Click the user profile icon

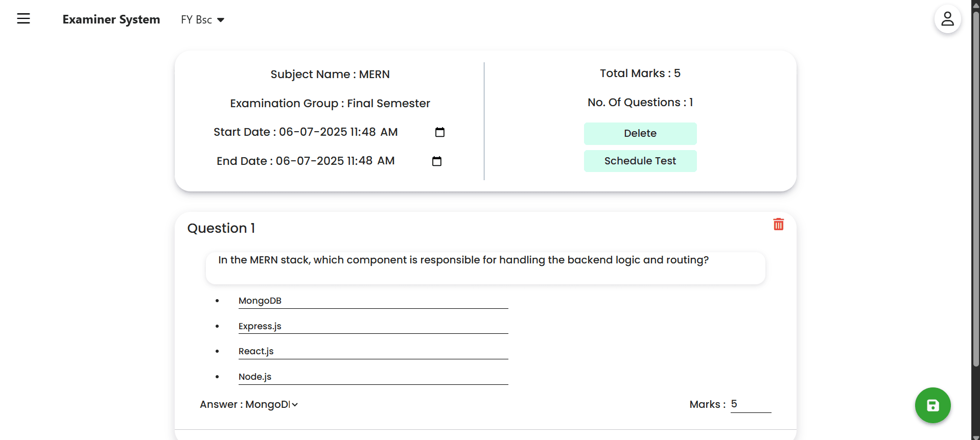(947, 19)
